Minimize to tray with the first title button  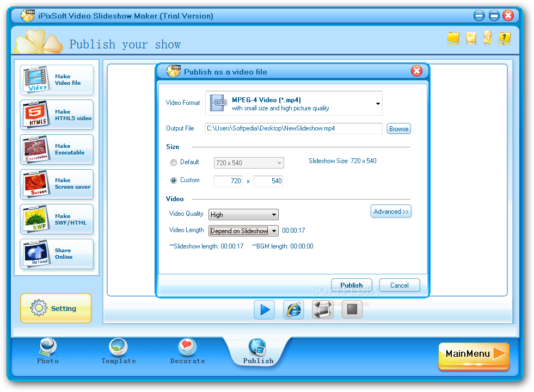point(479,15)
